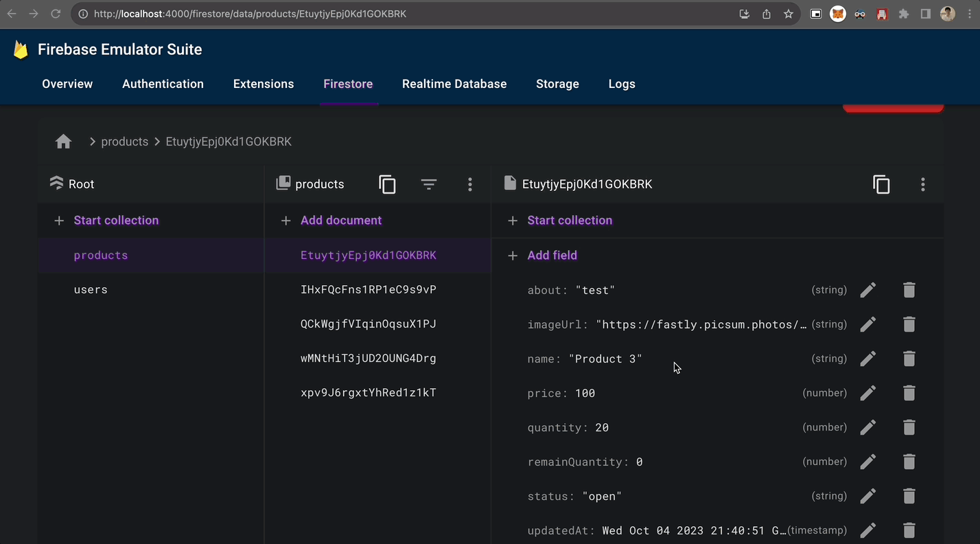Open the Overview tab
This screenshot has height=544, width=980.
tap(67, 84)
